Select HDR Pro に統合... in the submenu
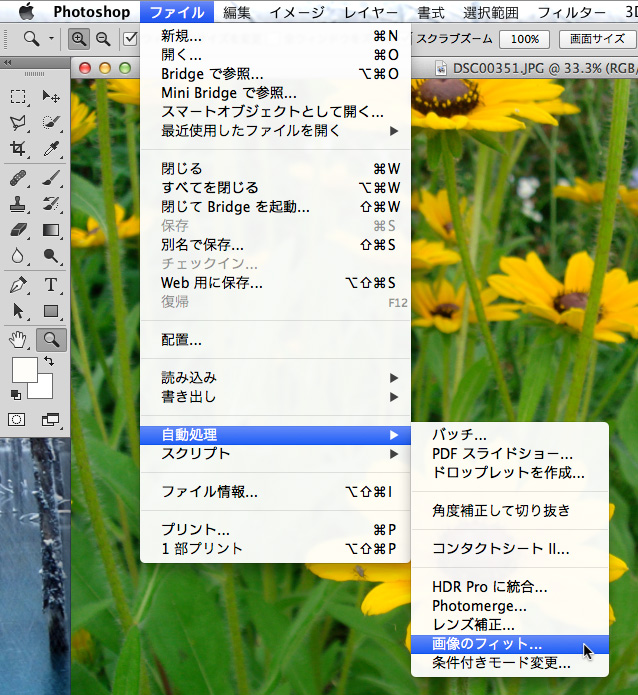The width and height of the screenshot is (638, 695). 510,587
